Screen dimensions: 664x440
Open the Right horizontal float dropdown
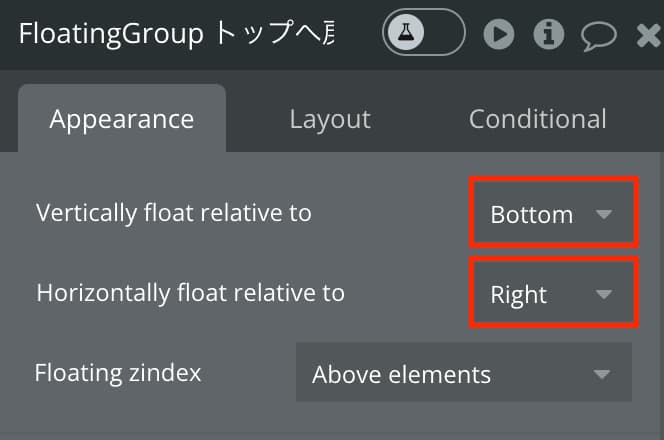553,292
